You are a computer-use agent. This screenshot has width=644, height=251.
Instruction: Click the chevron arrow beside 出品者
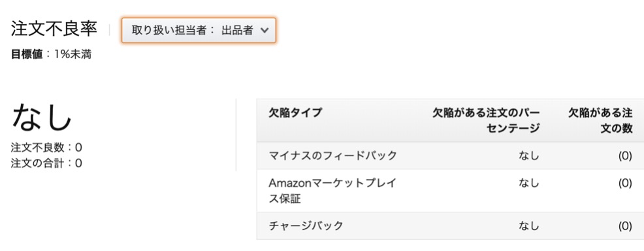click(265, 31)
